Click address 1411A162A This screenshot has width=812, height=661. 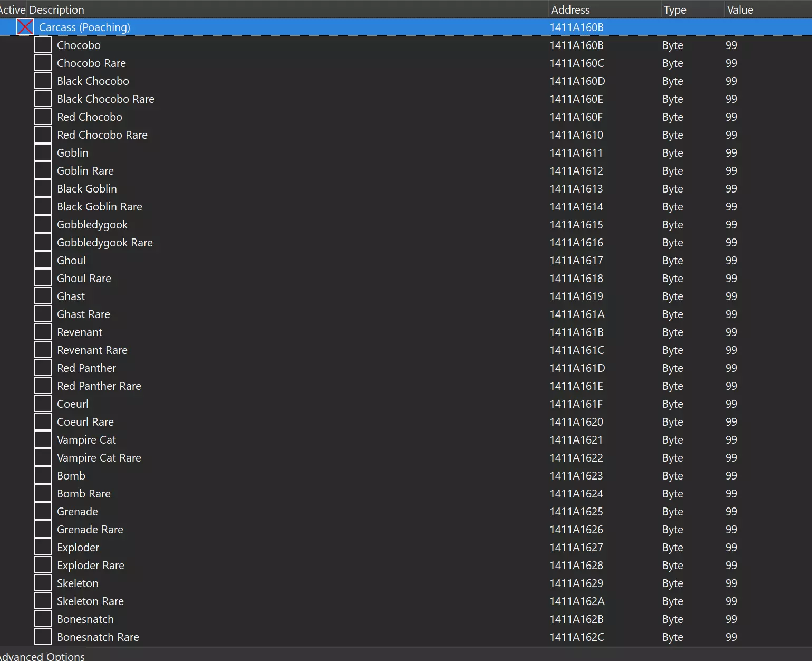(x=577, y=601)
